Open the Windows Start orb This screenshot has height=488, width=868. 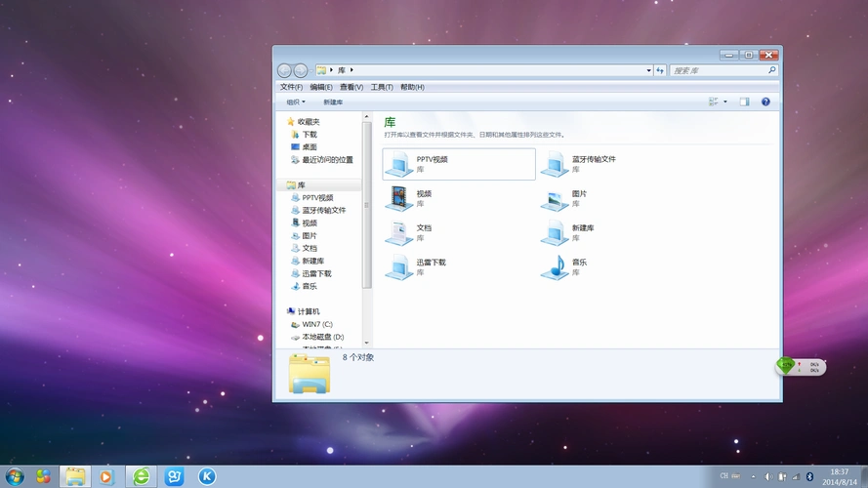pyautogui.click(x=14, y=476)
